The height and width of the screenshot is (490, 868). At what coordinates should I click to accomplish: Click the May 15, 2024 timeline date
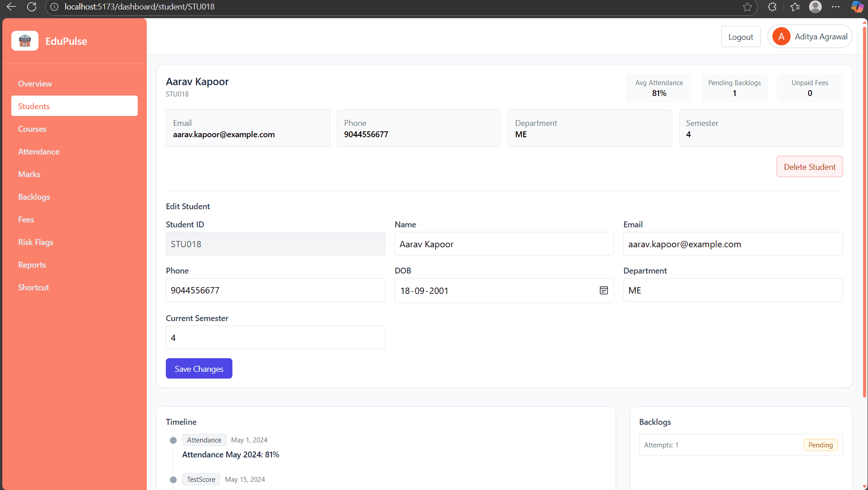(x=245, y=480)
